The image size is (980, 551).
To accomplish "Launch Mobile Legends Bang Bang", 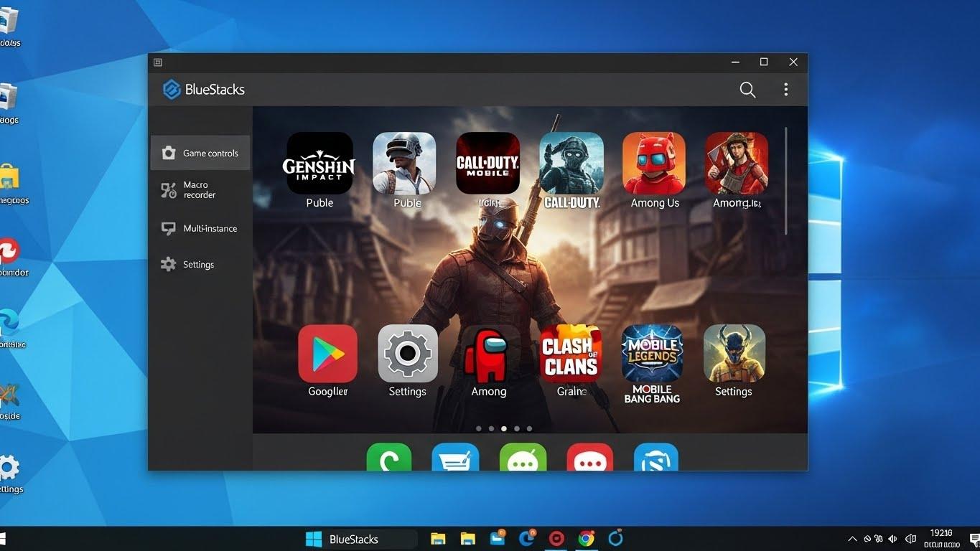I will (x=652, y=352).
